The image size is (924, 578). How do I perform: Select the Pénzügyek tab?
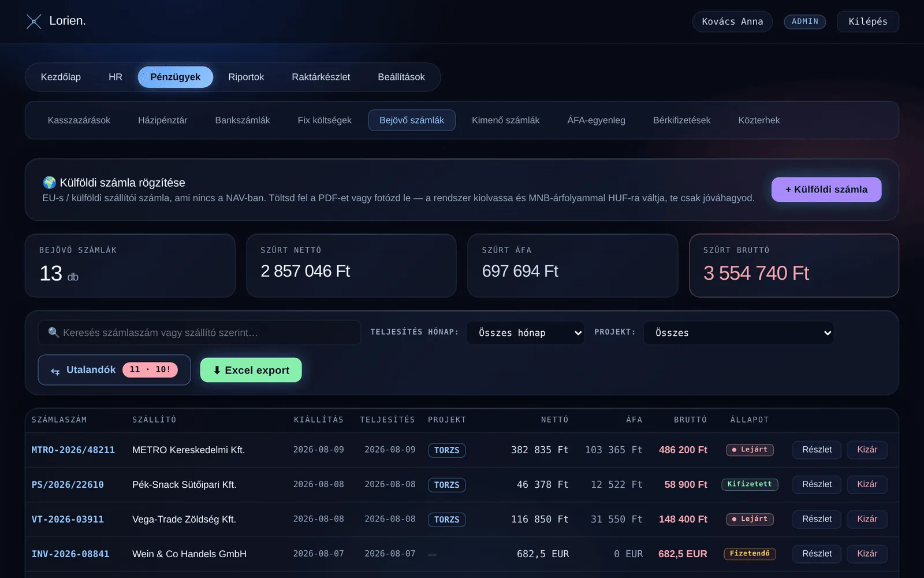(x=176, y=77)
